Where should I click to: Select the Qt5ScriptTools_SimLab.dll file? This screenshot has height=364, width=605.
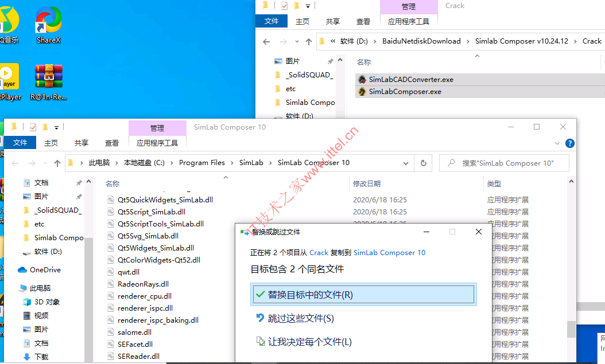click(x=161, y=224)
